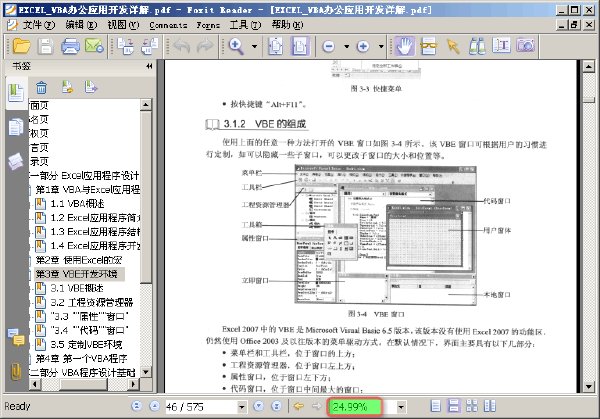Open the bookmark 3.2 工程资源管理器
600x419 pixels.
[x=92, y=302]
